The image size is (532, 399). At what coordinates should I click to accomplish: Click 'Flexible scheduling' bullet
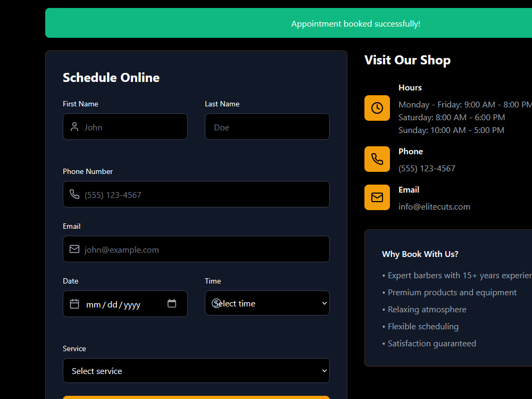click(420, 327)
